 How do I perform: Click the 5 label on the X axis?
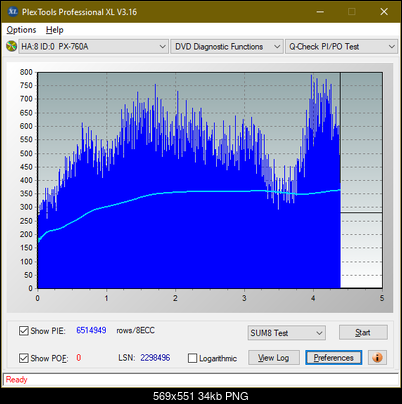tap(382, 298)
